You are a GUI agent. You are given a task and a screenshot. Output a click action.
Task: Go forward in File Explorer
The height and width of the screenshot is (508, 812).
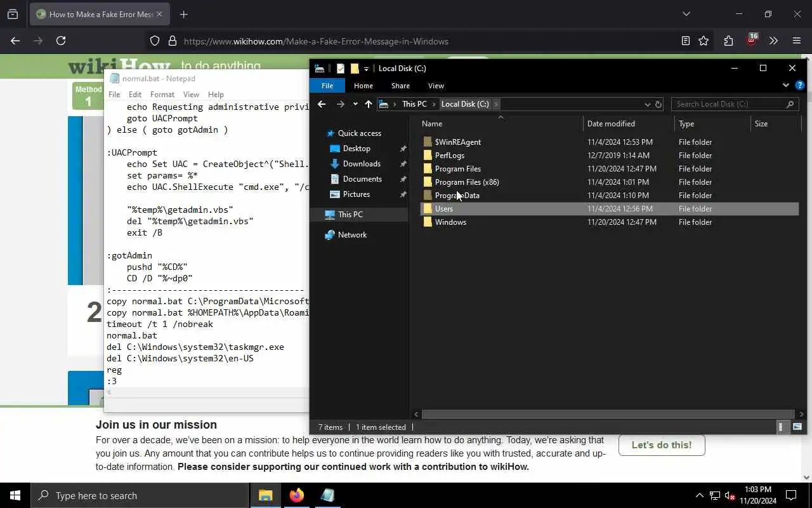click(x=341, y=104)
